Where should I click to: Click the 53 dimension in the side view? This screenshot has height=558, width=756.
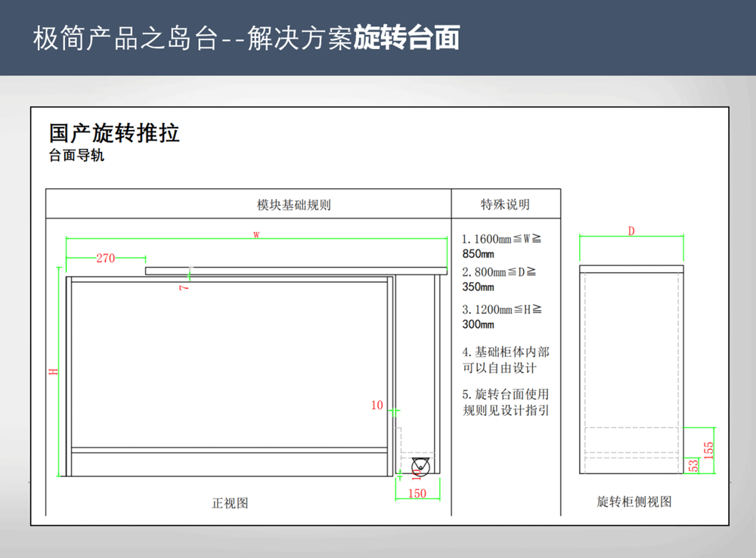[694, 466]
